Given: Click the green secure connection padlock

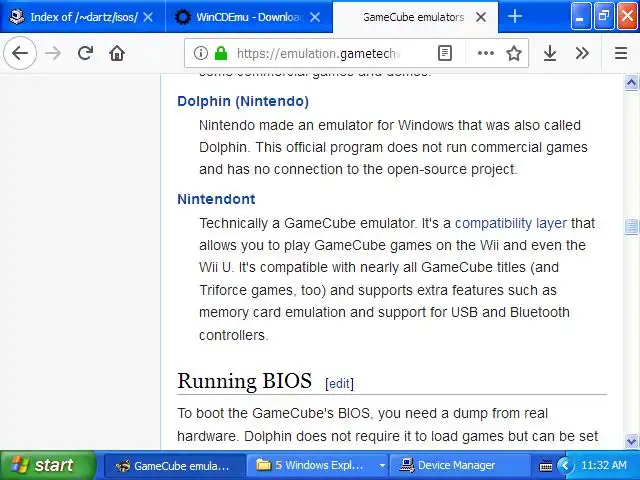Looking at the screenshot, I should tap(221, 53).
